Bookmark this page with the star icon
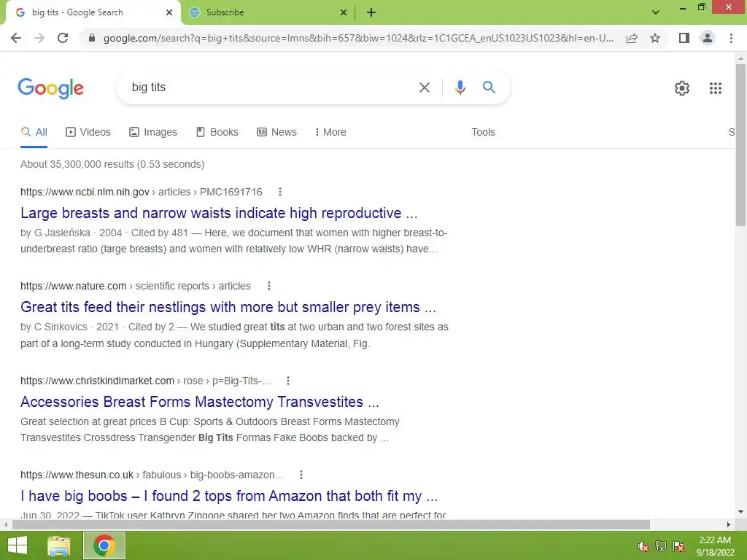The width and height of the screenshot is (747, 560). (655, 38)
